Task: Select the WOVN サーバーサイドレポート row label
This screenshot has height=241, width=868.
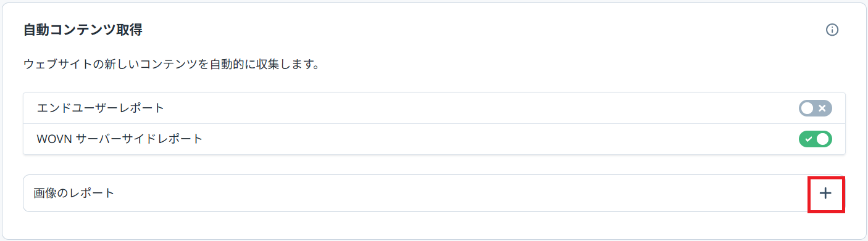Action: [x=120, y=139]
